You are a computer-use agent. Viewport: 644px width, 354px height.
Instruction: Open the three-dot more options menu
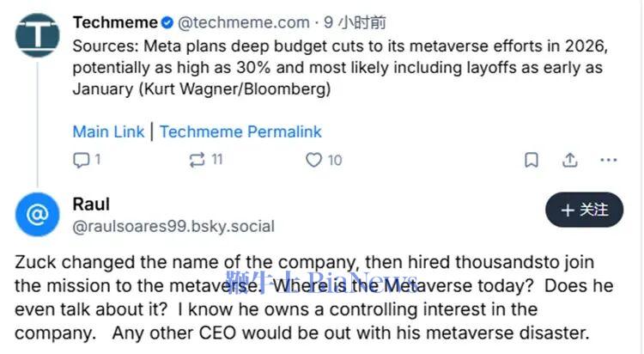click(x=608, y=160)
